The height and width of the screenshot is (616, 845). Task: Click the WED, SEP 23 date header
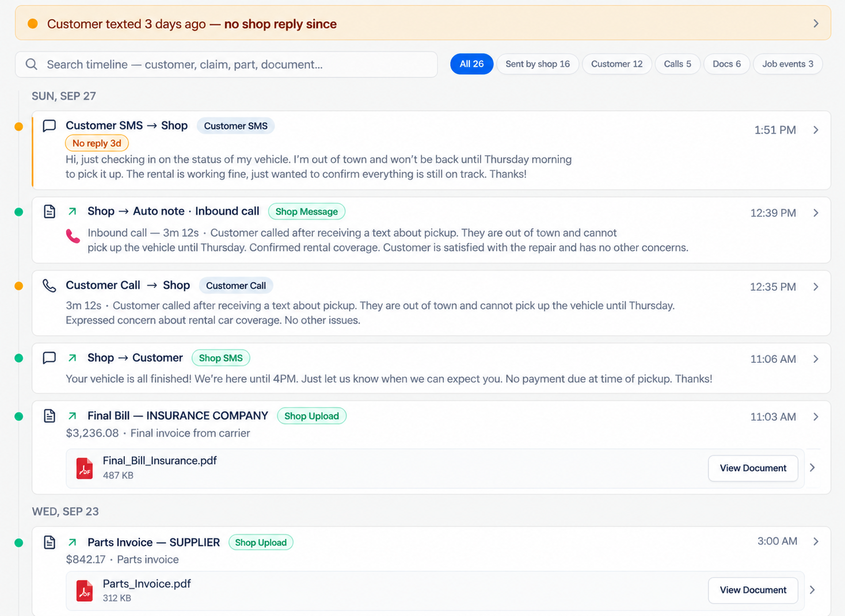point(65,512)
